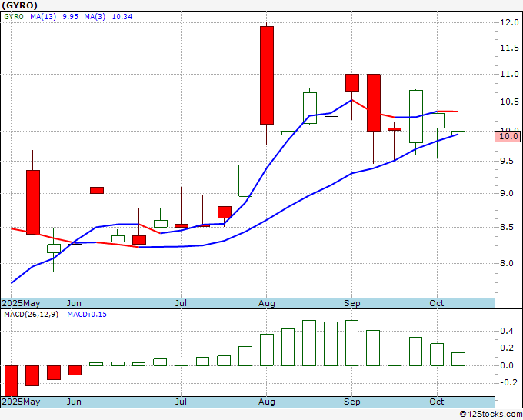Click the 0.0 MACD axis label
The height and width of the screenshot is (420, 523).
507,365
